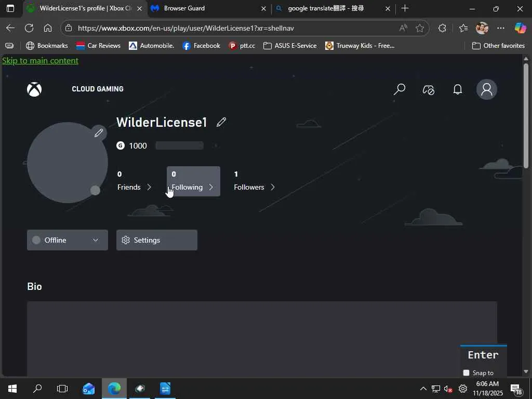Click the controller disconnected icon
Viewport: 532px width, 399px height.
(428, 90)
